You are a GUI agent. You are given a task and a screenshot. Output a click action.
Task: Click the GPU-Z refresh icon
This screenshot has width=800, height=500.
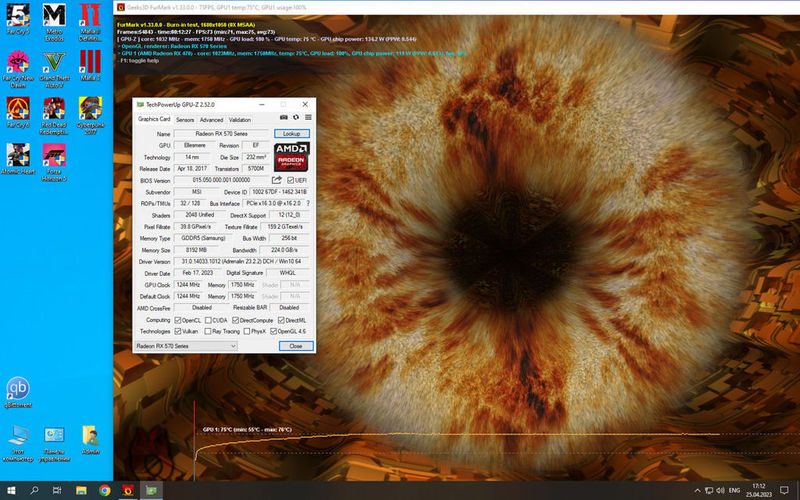click(295, 119)
